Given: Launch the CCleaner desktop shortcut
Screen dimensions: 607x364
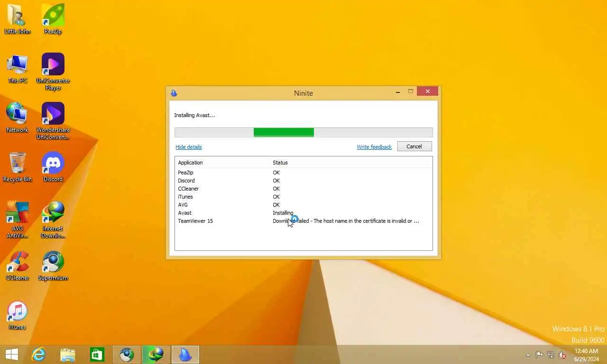Looking at the screenshot, I should tap(18, 265).
